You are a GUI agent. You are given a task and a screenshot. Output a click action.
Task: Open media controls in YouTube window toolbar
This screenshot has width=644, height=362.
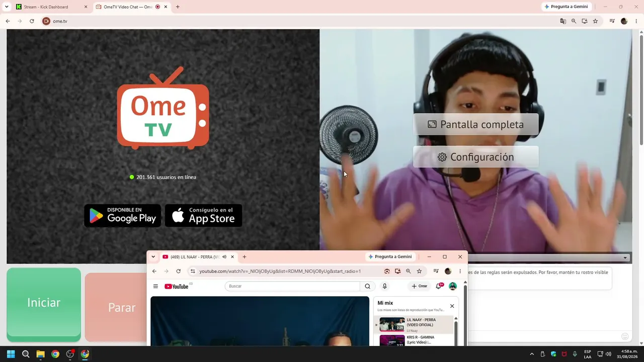436,271
